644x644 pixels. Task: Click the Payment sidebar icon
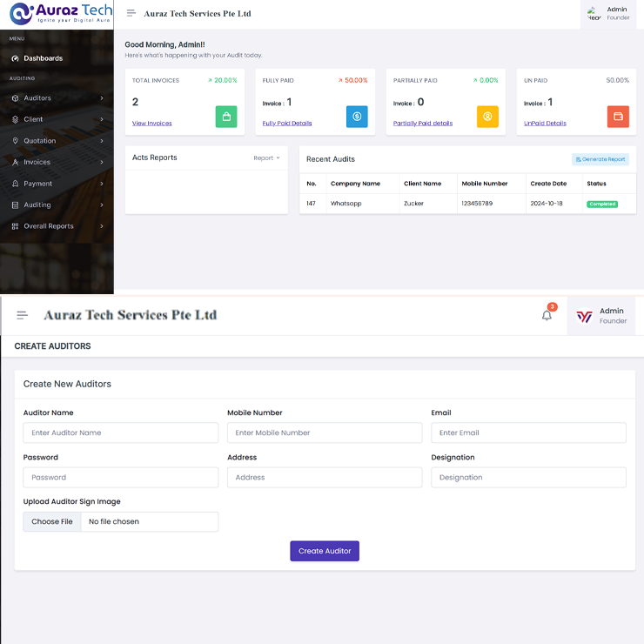click(15, 184)
